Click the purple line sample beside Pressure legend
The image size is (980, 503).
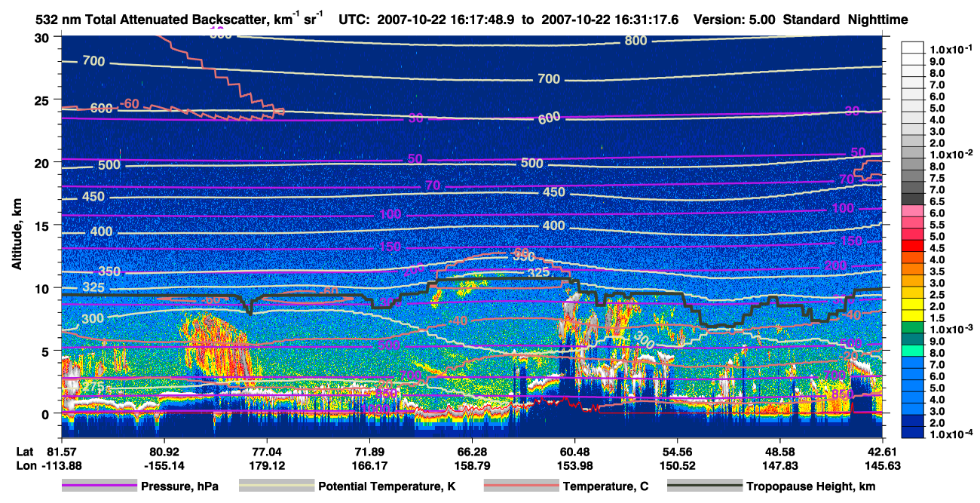[99, 486]
